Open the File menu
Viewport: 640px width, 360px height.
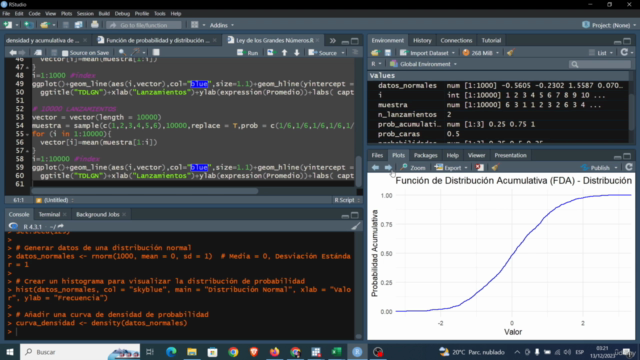click(6, 13)
